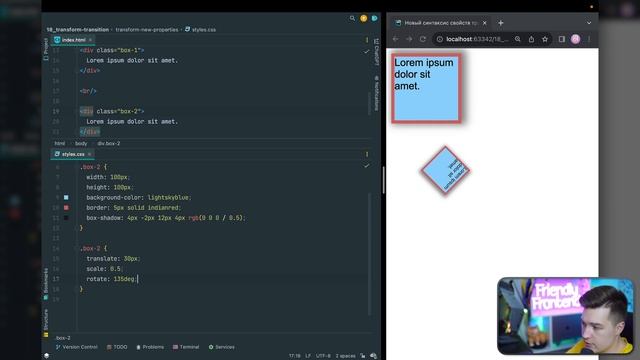Open the Project tool window stripe button
This screenshot has width=640, height=360.
pyautogui.click(x=46, y=49)
